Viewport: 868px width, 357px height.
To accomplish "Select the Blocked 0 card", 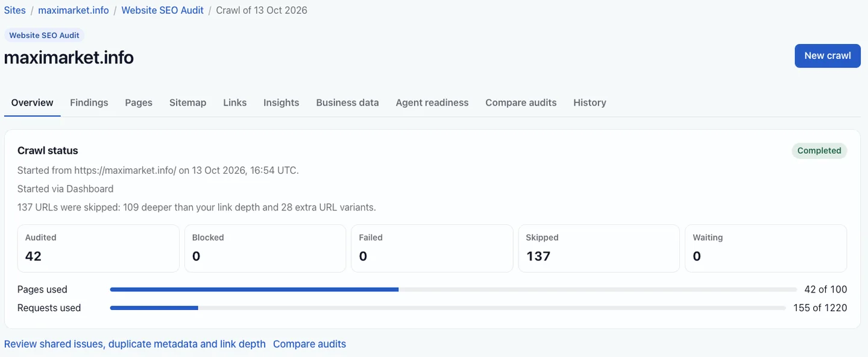I will coord(265,248).
